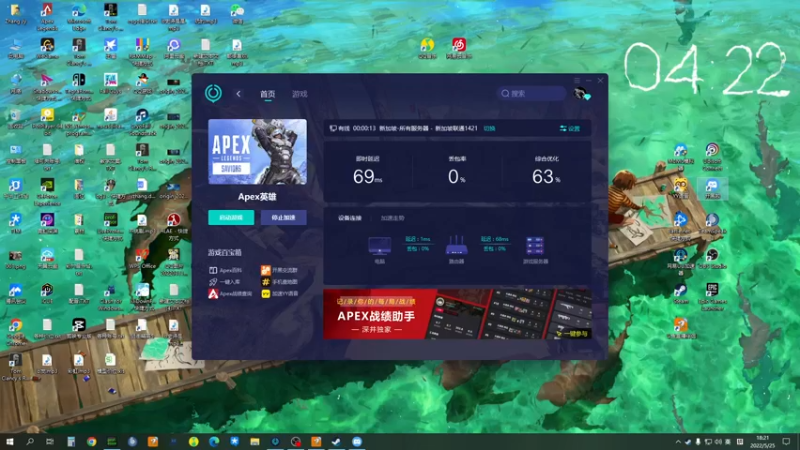Image resolution: width=800 pixels, height=450 pixels.
Task: Click the 游戏服务器 server icon
Action: coord(535,246)
